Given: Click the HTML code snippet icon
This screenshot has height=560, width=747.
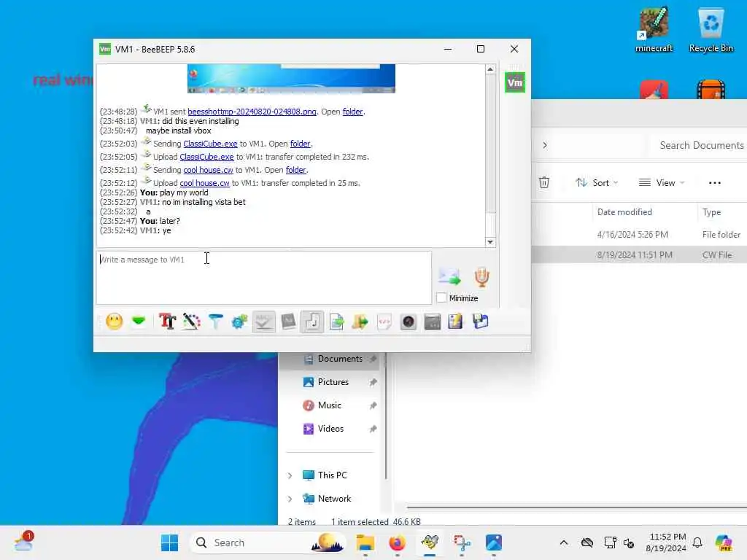Looking at the screenshot, I should pyautogui.click(x=384, y=322).
